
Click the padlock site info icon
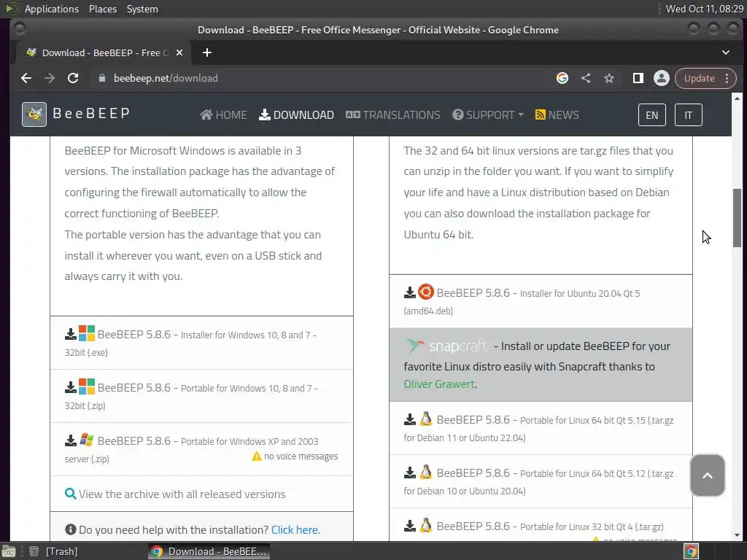point(102,78)
